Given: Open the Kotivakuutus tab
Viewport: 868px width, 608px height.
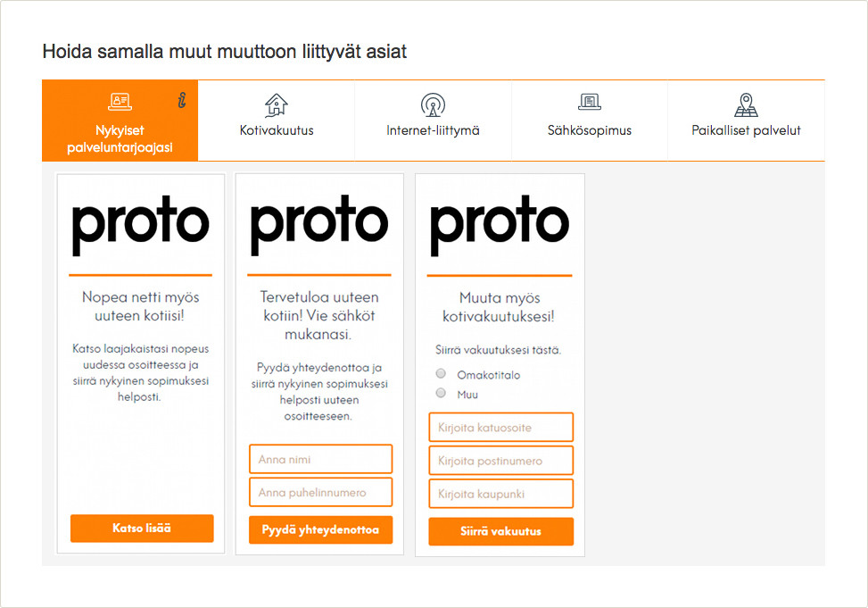Looking at the screenshot, I should tap(277, 121).
